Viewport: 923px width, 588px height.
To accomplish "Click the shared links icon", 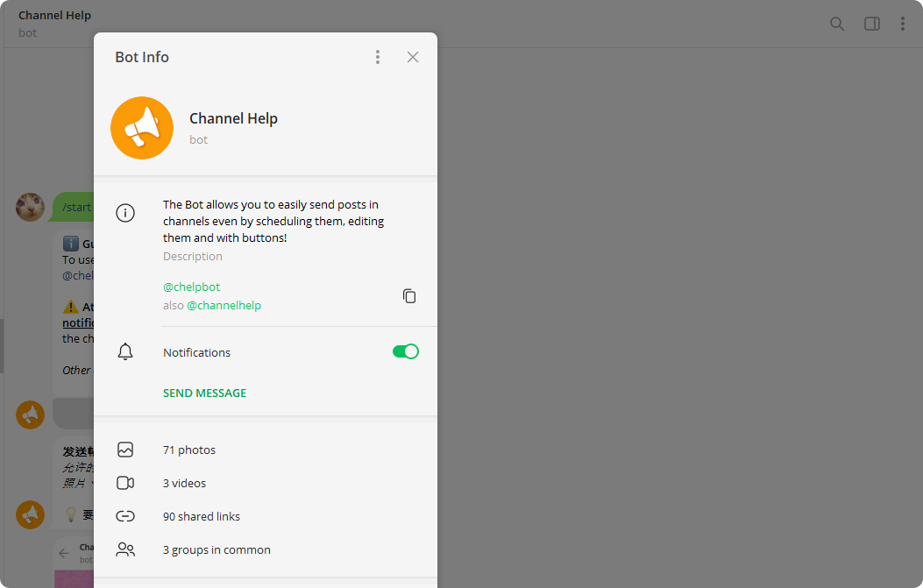I will pos(125,516).
